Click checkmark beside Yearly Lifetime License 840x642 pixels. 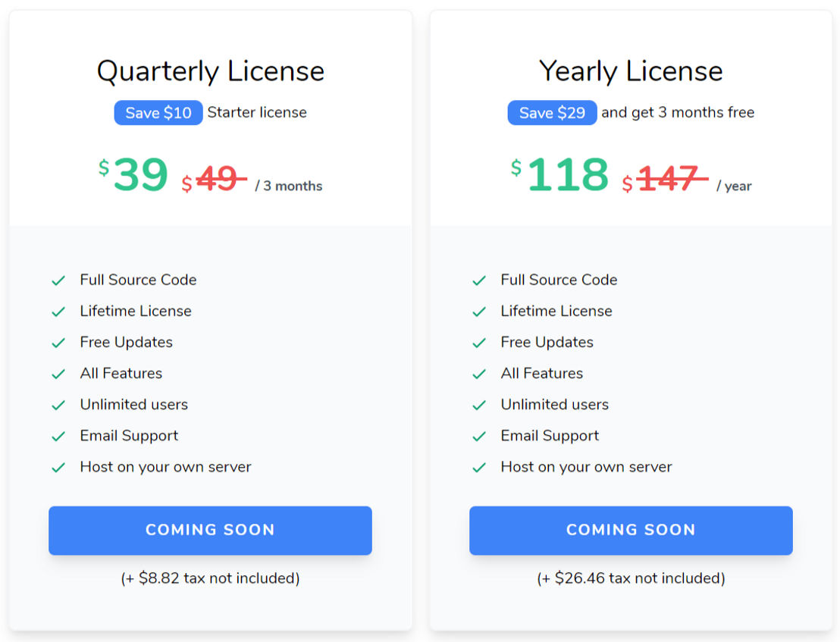[x=479, y=311]
